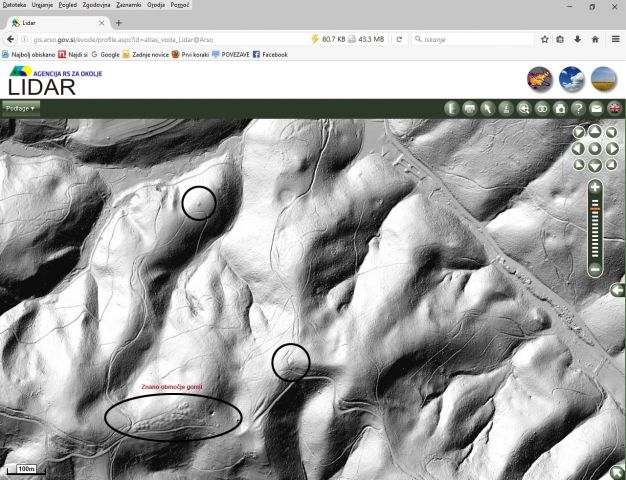626x480 pixels.
Task: Open the Pogled menu
Action: click(67, 5)
